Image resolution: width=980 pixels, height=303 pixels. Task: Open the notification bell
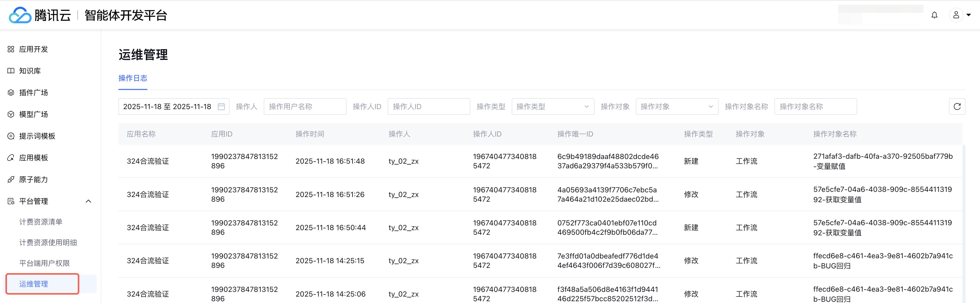[934, 15]
